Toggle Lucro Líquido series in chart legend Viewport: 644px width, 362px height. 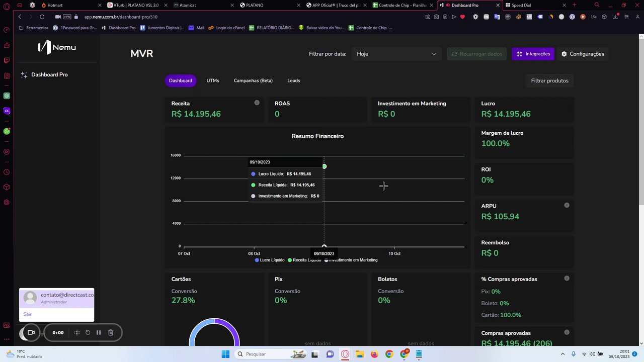coord(270,260)
